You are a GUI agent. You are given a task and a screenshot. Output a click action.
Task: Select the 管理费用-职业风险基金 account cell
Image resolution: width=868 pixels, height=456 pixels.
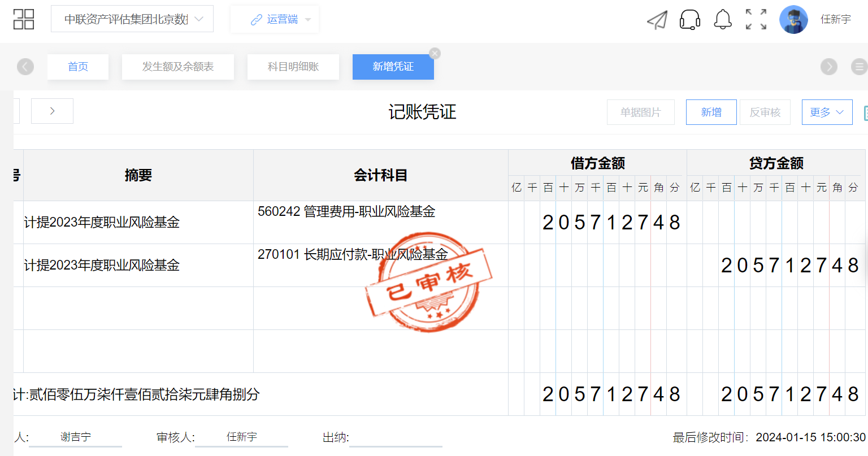coord(380,222)
